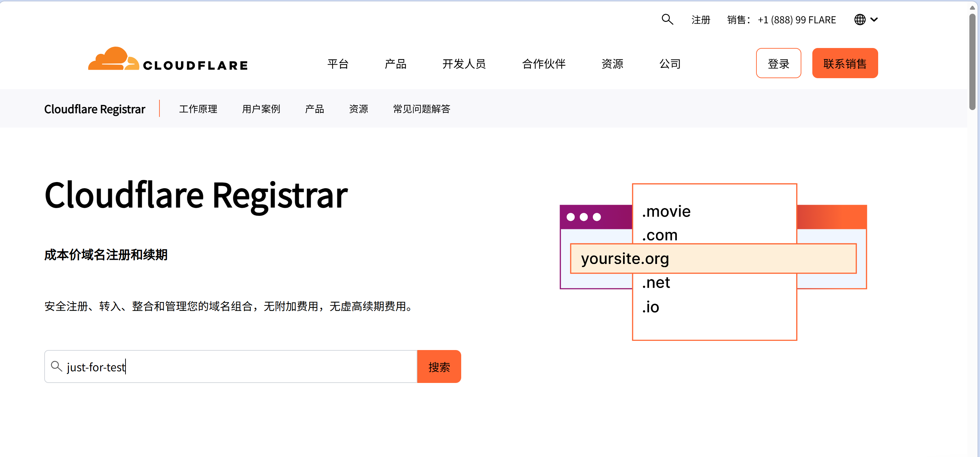Go to 工作原理 section tab

pos(198,109)
